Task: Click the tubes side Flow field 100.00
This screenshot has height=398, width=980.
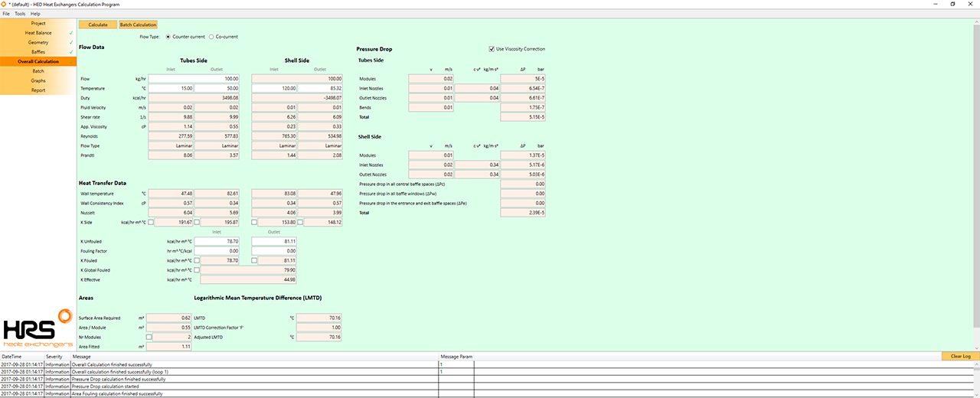Action: pyautogui.click(x=194, y=79)
